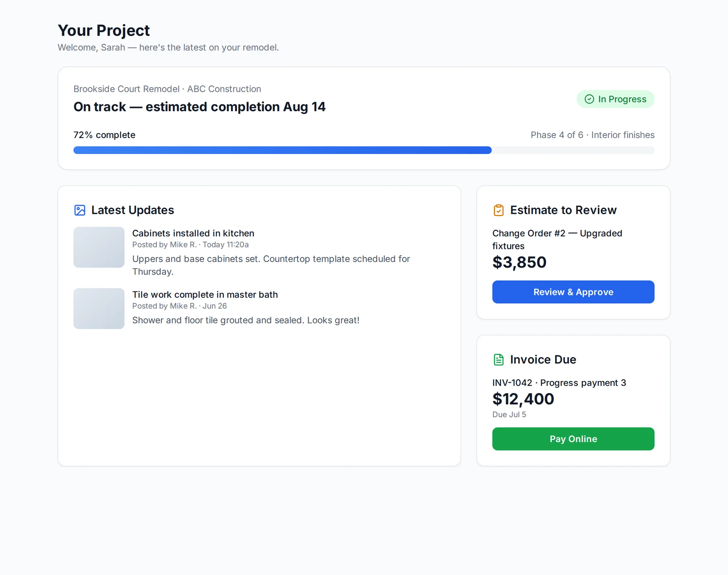Click 'Change Order #2 — Upgraded fixtures' text

[557, 239]
